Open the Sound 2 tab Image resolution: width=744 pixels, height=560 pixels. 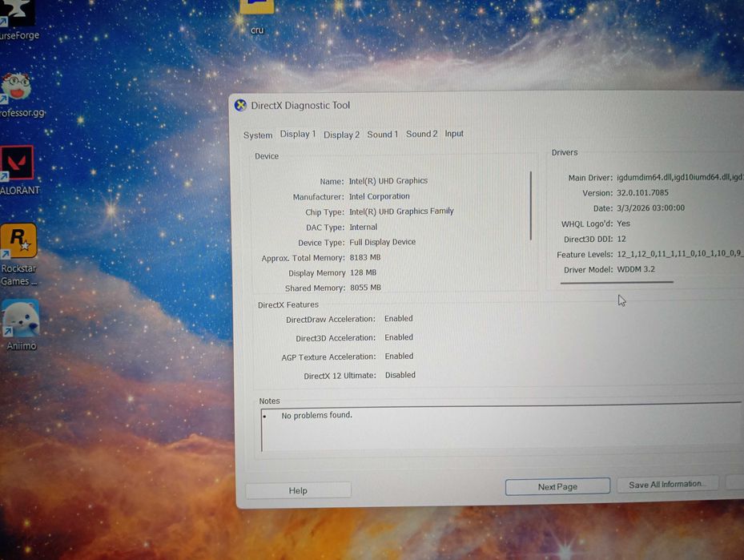click(x=421, y=134)
